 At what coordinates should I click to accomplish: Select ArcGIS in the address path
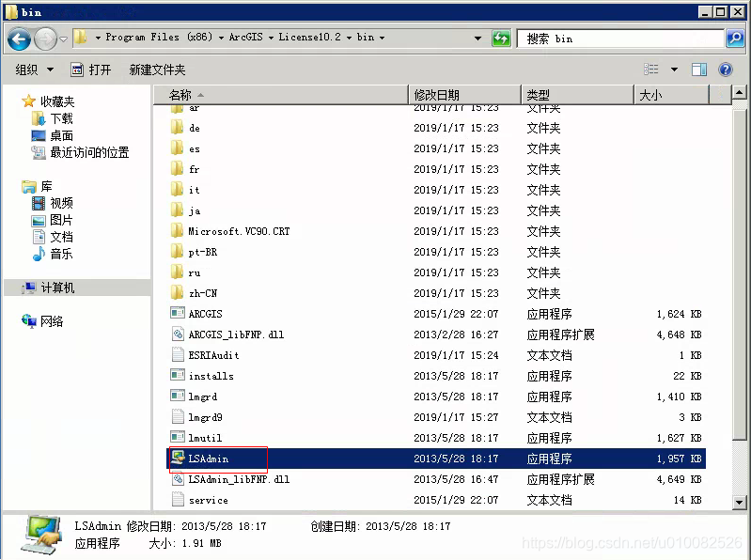(245, 37)
